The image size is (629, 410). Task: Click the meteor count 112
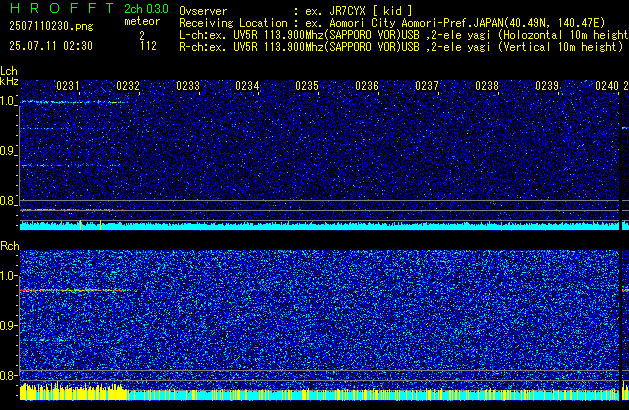pos(148,46)
